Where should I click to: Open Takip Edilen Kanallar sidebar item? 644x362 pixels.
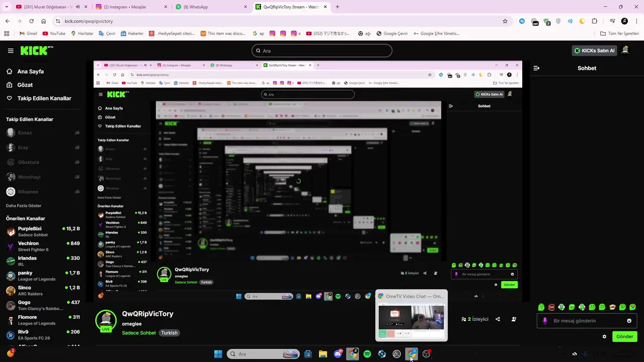pos(39,99)
